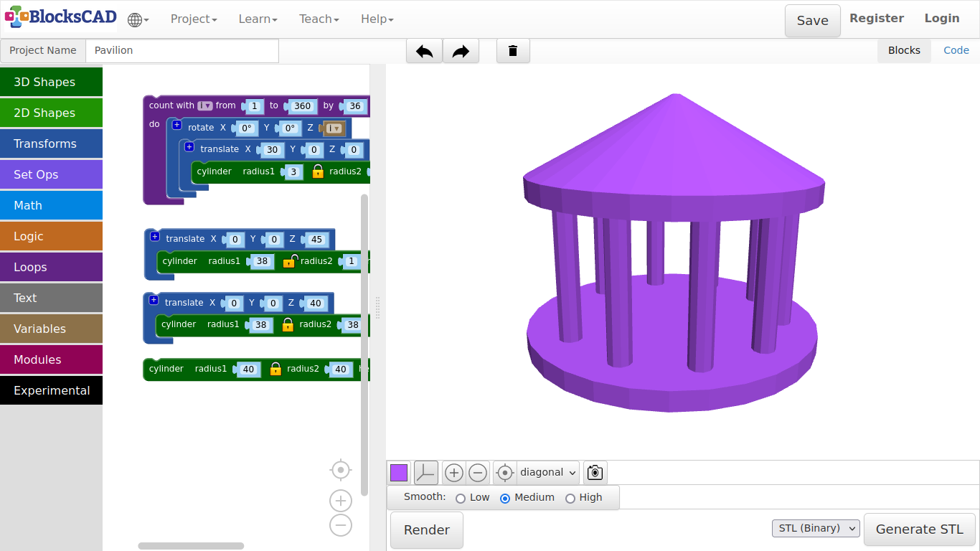Take a snapshot with camera icon
Viewport: 980px width, 551px height.
(x=595, y=473)
